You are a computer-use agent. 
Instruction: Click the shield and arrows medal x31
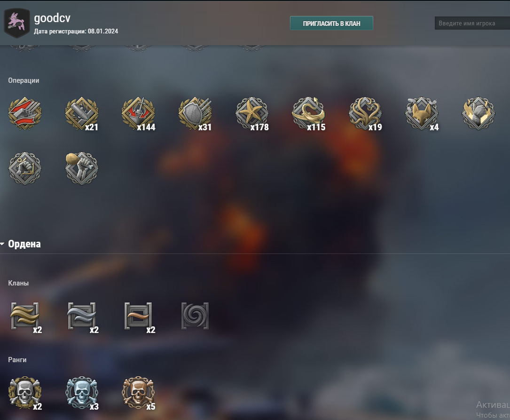(x=195, y=113)
